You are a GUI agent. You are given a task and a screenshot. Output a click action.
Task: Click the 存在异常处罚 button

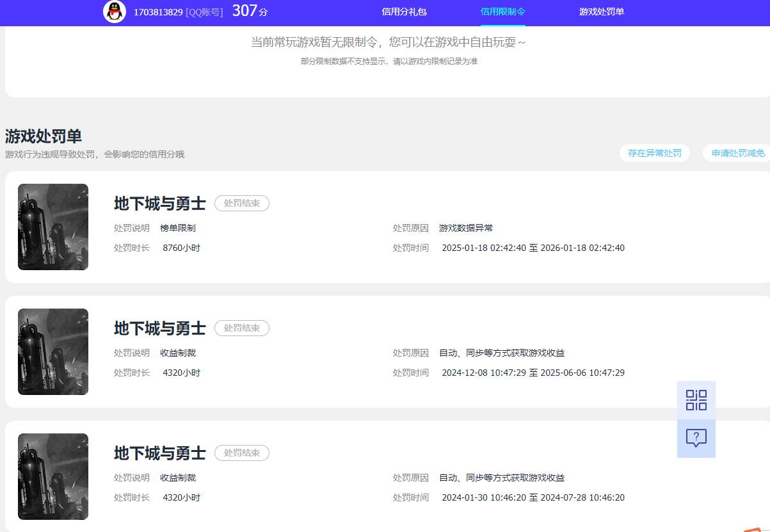[x=655, y=153]
